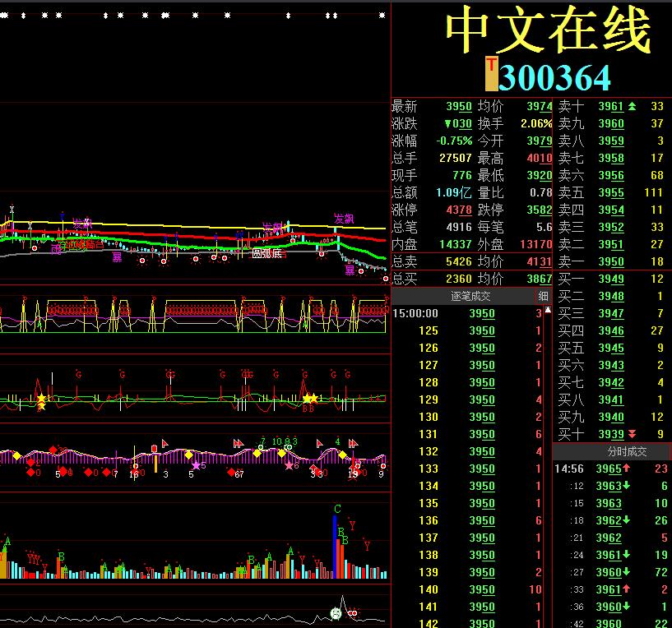This screenshot has height=628, width=672.
Task: Click the 卖一 ask price 3950
Action: pyautogui.click(x=610, y=261)
